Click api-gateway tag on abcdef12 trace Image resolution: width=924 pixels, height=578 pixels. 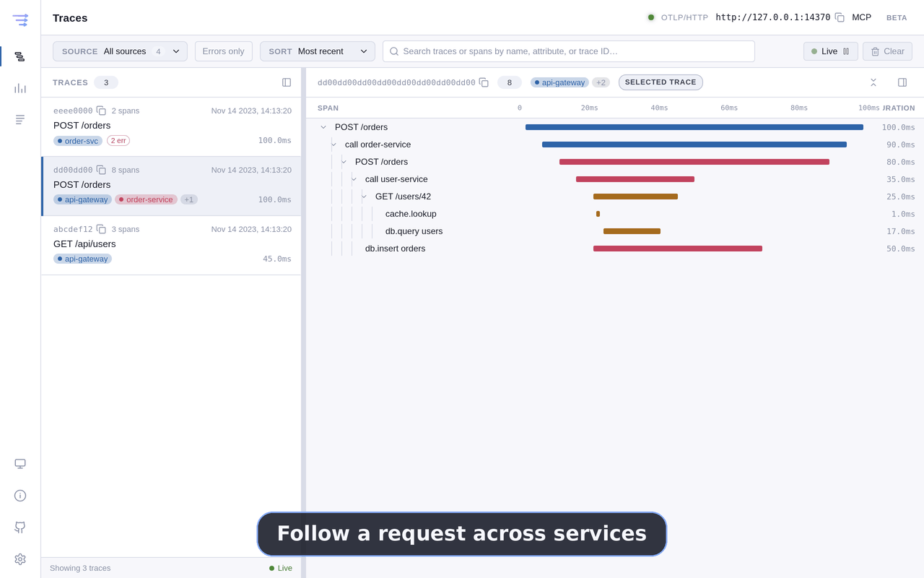[82, 259]
